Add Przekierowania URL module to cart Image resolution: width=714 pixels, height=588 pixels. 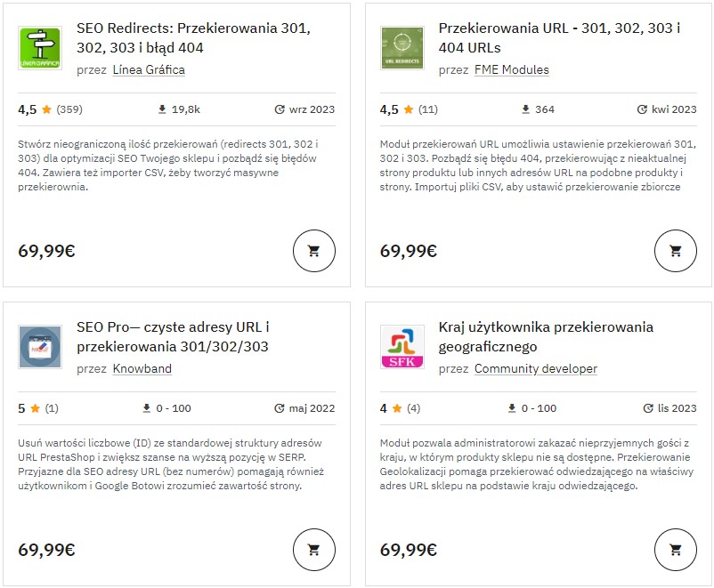(676, 251)
